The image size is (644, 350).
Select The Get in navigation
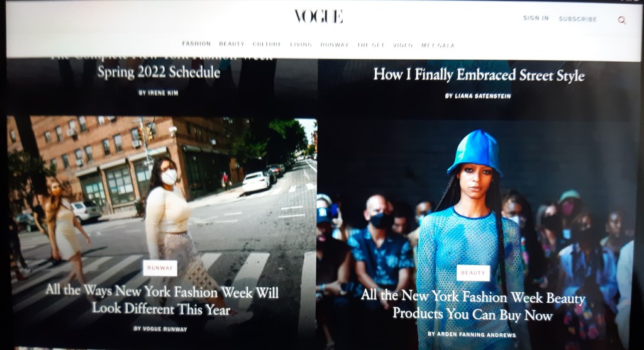coord(371,45)
